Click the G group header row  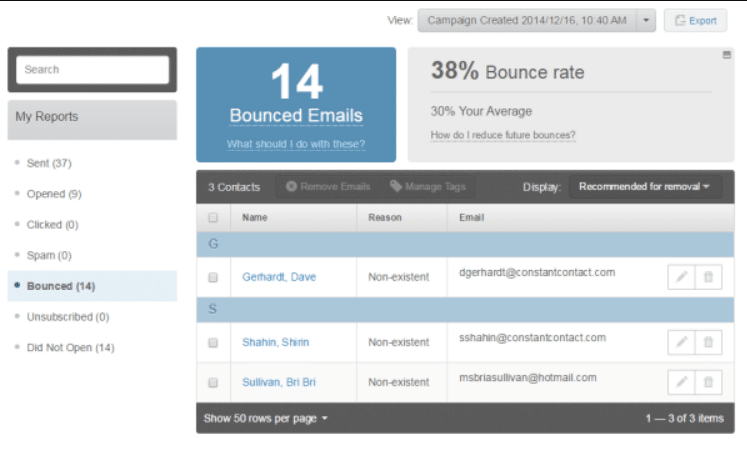pyautogui.click(x=465, y=244)
